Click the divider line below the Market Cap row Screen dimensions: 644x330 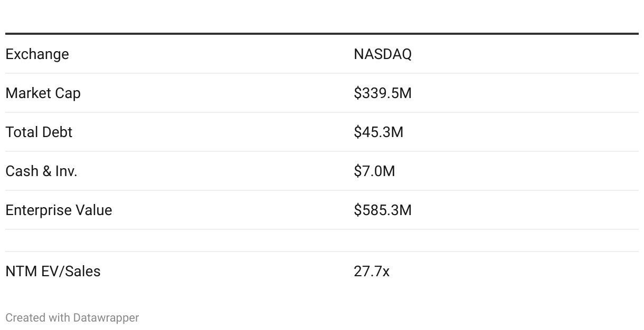click(x=322, y=112)
